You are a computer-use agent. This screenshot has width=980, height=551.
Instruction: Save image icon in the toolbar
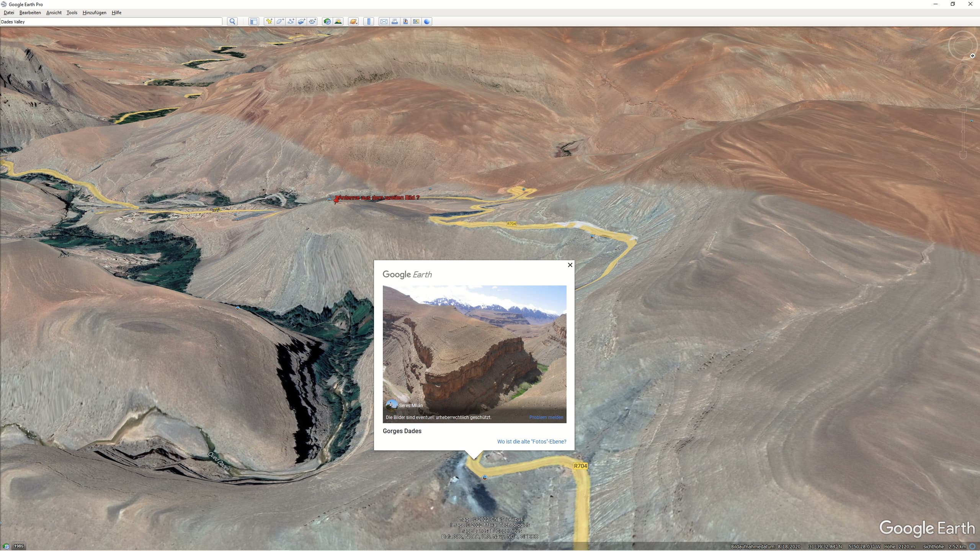405,21
